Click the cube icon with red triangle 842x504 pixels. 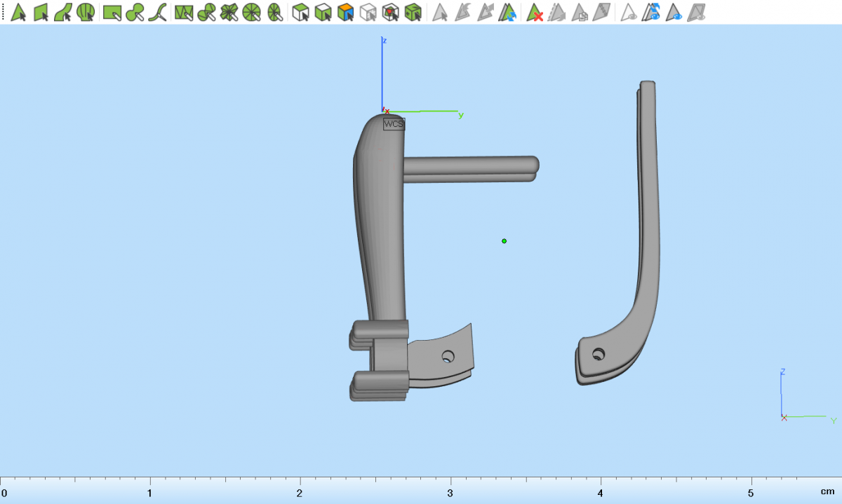click(391, 12)
